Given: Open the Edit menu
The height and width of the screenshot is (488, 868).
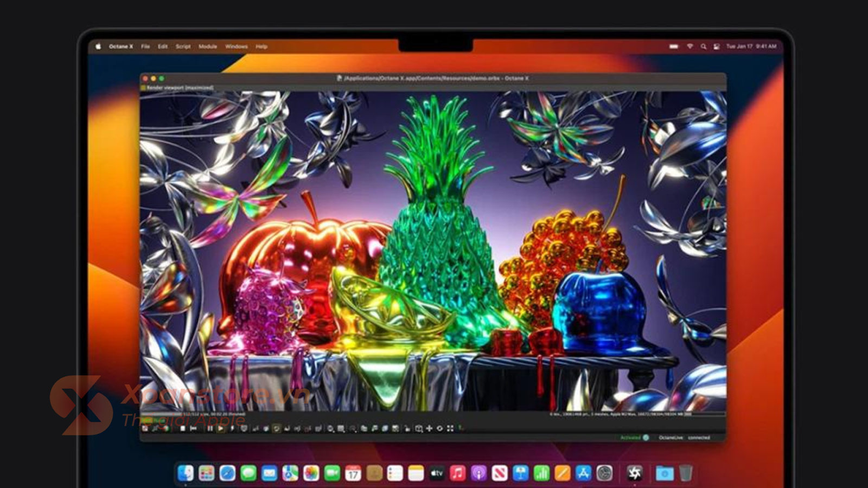Looking at the screenshot, I should (x=163, y=47).
